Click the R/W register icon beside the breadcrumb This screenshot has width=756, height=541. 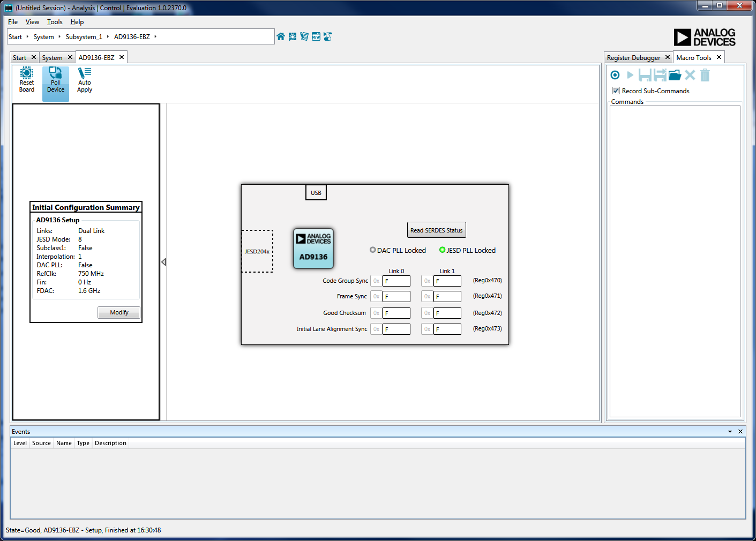click(x=316, y=36)
